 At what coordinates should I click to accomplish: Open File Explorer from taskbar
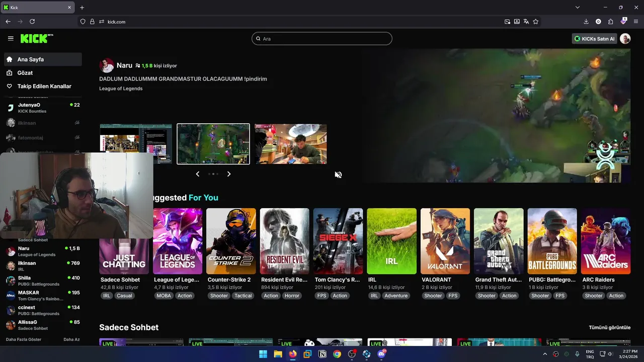point(278,354)
